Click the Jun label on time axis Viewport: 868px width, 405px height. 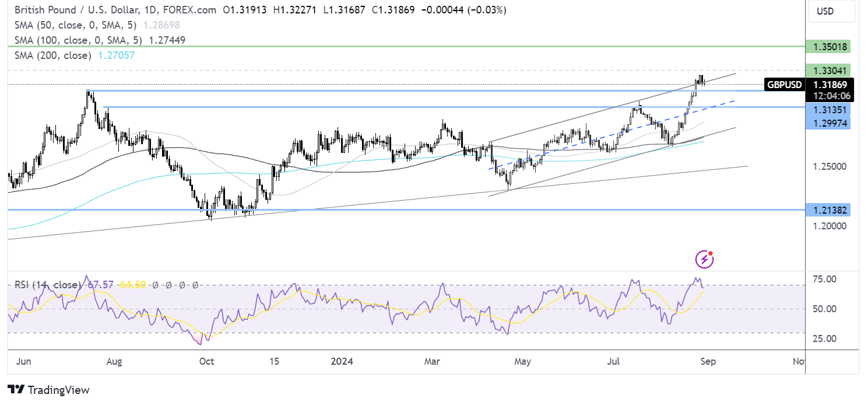(x=24, y=362)
